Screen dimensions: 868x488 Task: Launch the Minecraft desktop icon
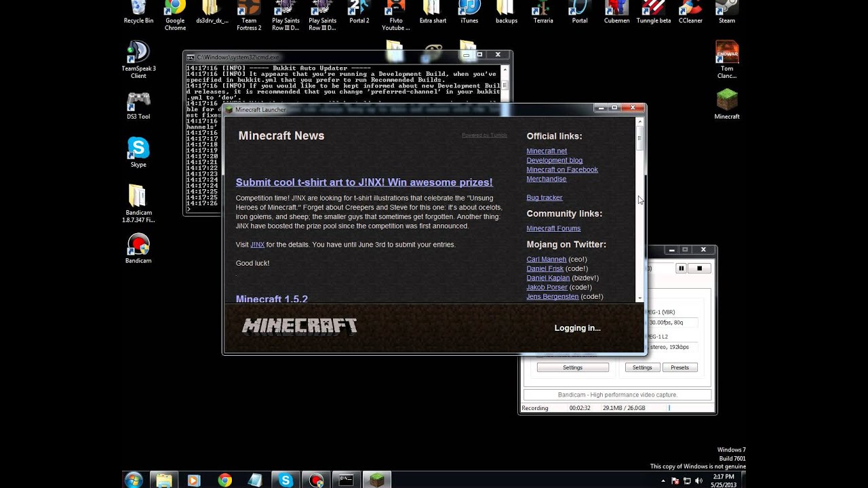(727, 105)
